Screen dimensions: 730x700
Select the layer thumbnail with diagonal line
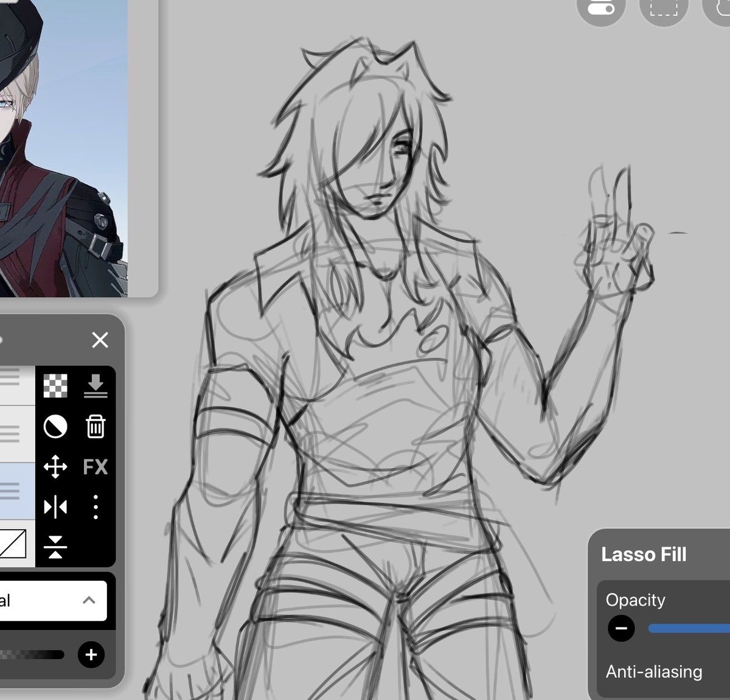pos(12,544)
